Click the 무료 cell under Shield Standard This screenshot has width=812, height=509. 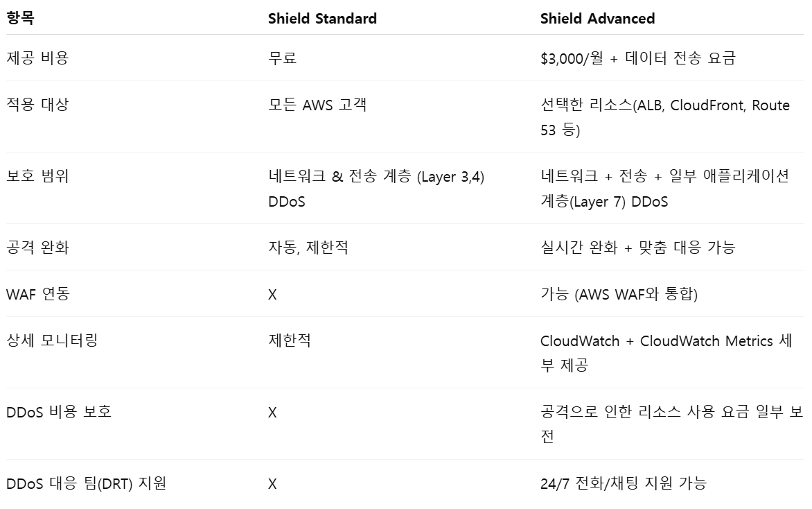[x=282, y=58]
